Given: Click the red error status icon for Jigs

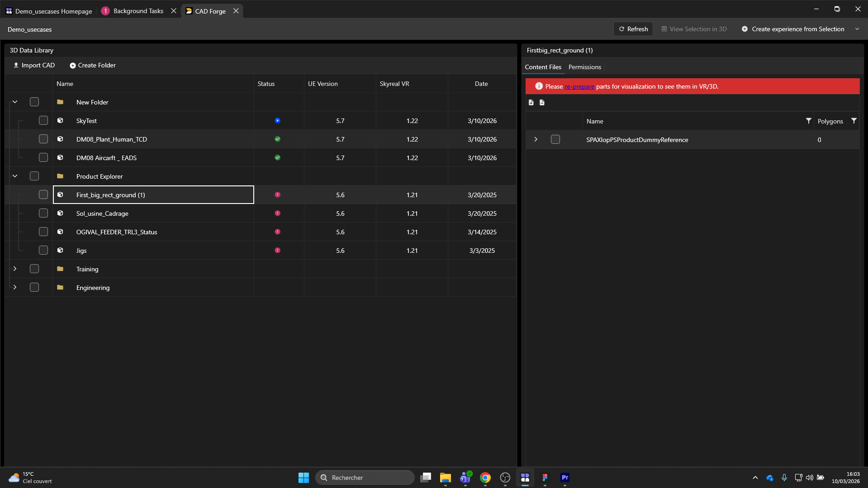Looking at the screenshot, I should tap(277, 251).
